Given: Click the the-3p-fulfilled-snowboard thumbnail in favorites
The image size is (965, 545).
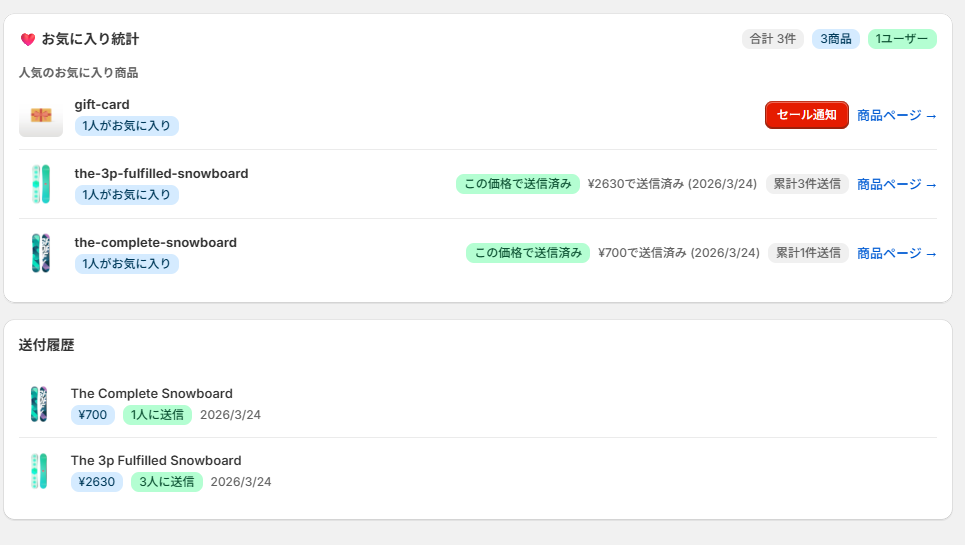Looking at the screenshot, I should tap(40, 185).
